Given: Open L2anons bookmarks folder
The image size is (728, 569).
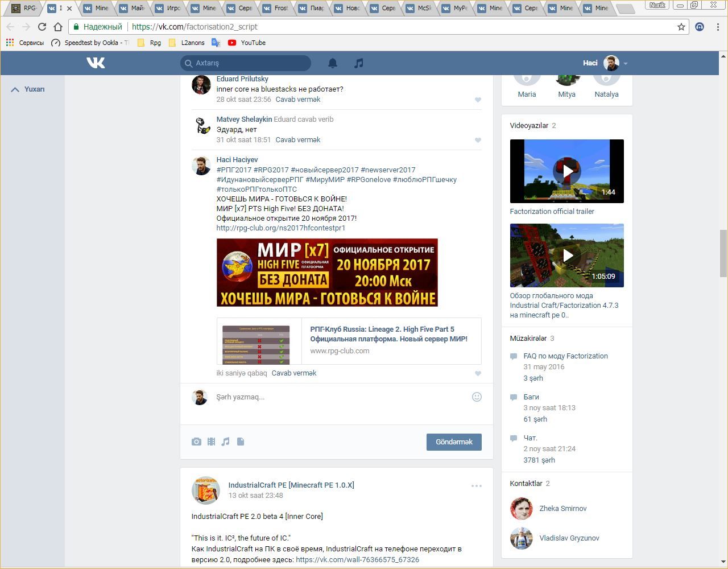Looking at the screenshot, I should [x=187, y=43].
